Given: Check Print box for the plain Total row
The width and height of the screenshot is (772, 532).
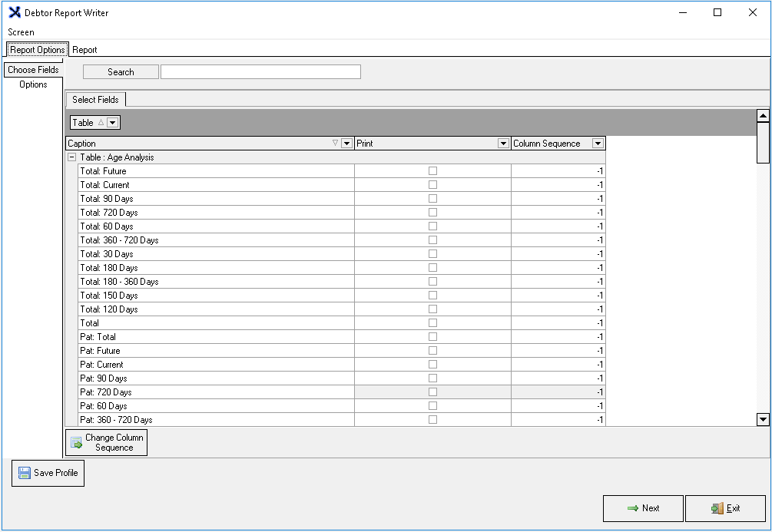Looking at the screenshot, I should coord(432,323).
